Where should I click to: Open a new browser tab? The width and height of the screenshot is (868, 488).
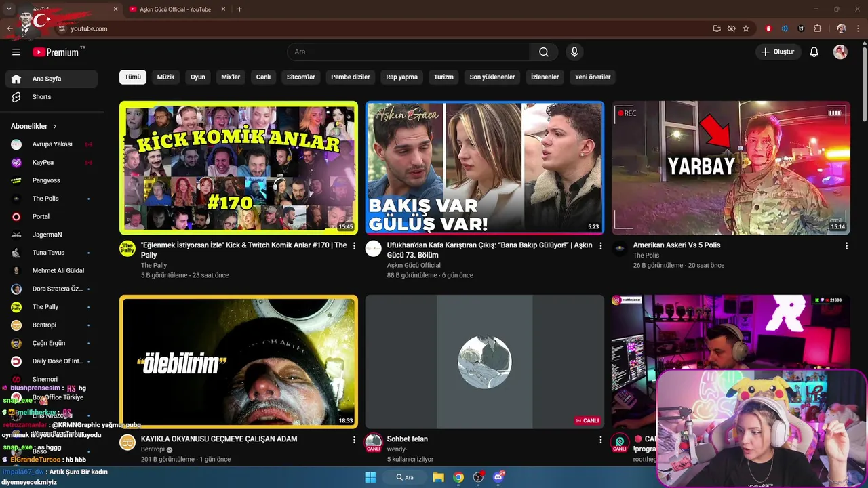pos(239,9)
